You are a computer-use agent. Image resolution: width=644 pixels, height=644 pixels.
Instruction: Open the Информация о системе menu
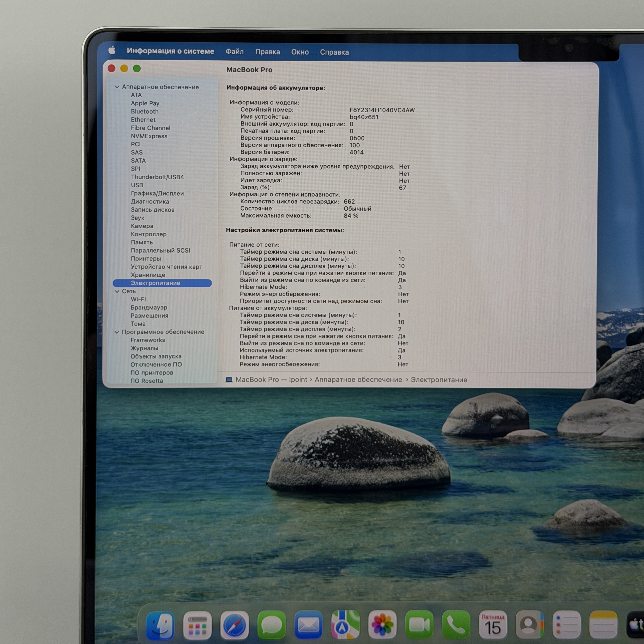[x=170, y=51]
